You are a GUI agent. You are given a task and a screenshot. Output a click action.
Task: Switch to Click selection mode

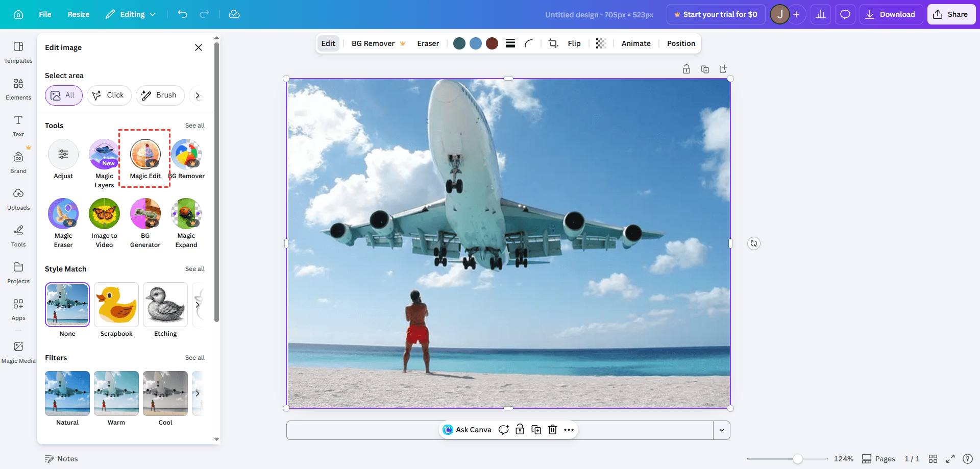pos(109,95)
